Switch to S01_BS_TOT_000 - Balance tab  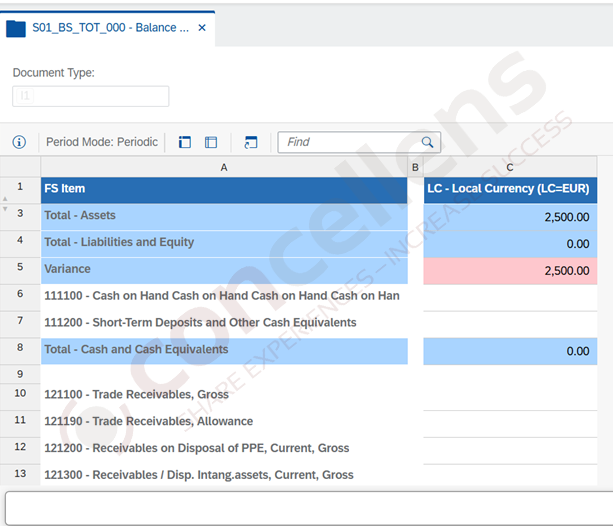(110, 28)
